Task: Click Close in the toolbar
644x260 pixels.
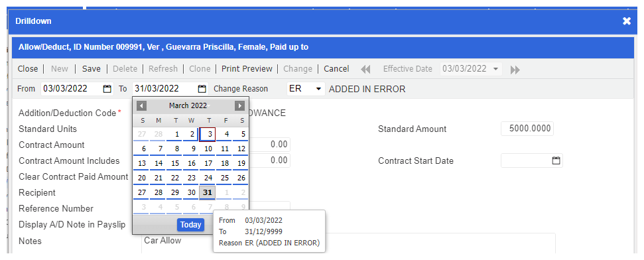Action: pos(28,68)
